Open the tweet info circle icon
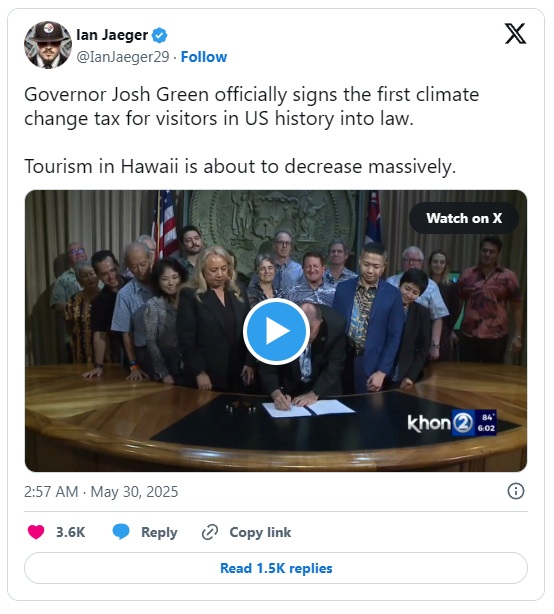The image size is (554, 614). 516,491
